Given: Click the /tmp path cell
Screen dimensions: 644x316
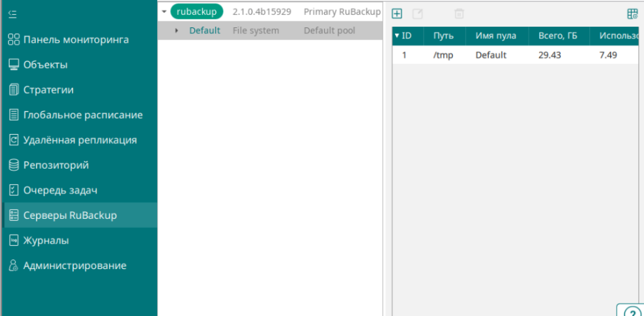Looking at the screenshot, I should coord(443,55).
